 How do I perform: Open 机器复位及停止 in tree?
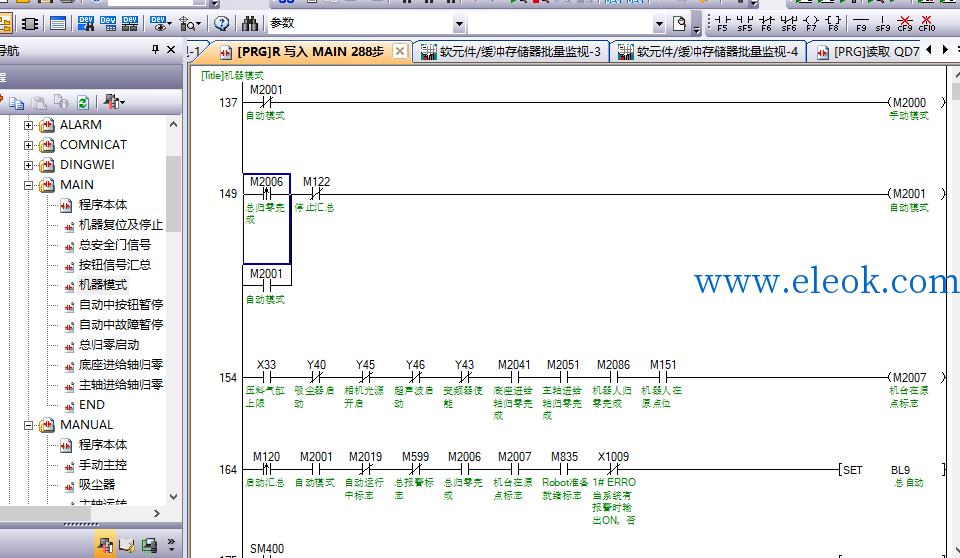tap(121, 225)
